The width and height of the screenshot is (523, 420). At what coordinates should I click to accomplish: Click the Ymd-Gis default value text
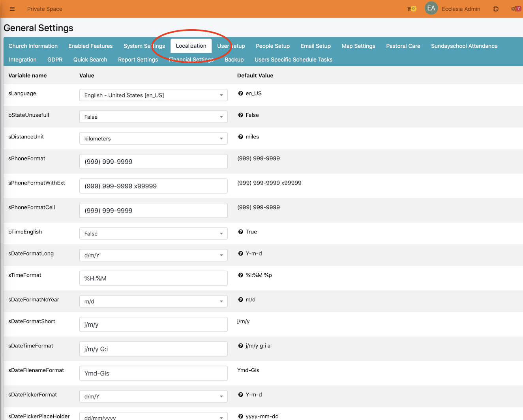[248, 370]
